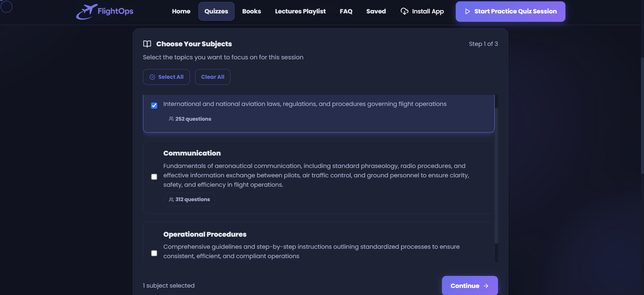Check the Communication subject checkbox
The image size is (644, 295).
click(x=154, y=177)
